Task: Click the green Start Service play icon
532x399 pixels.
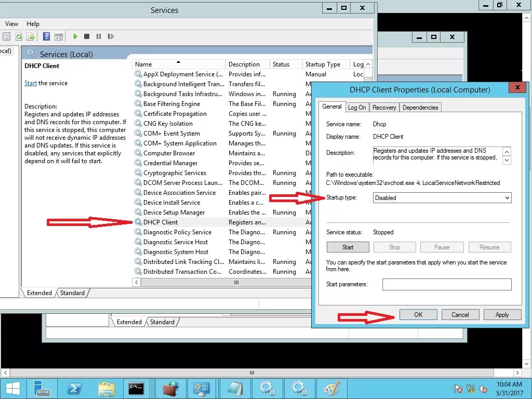Action: click(75, 36)
